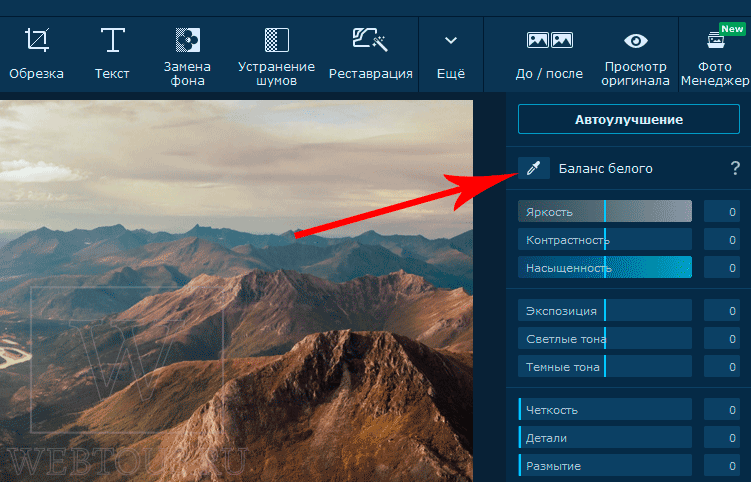Viewport: 751px width, 482px height.
Task: Click the Экспозиция value field
Action: [722, 311]
